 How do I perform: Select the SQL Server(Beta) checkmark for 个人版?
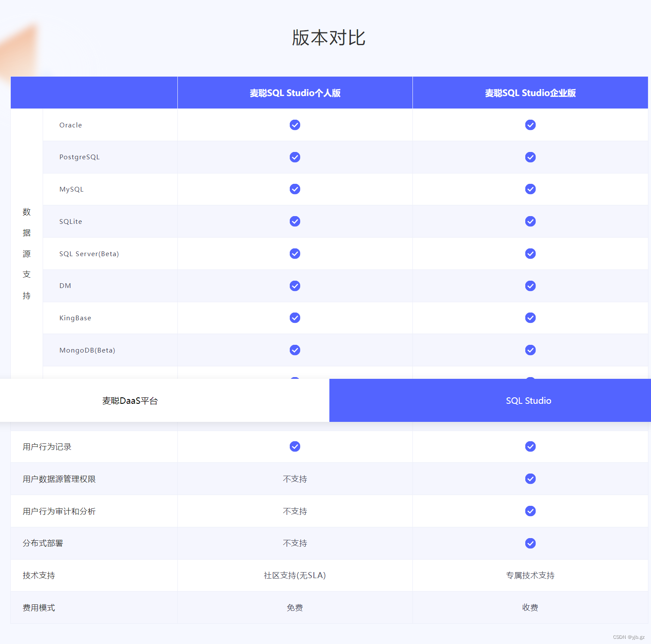coord(294,254)
